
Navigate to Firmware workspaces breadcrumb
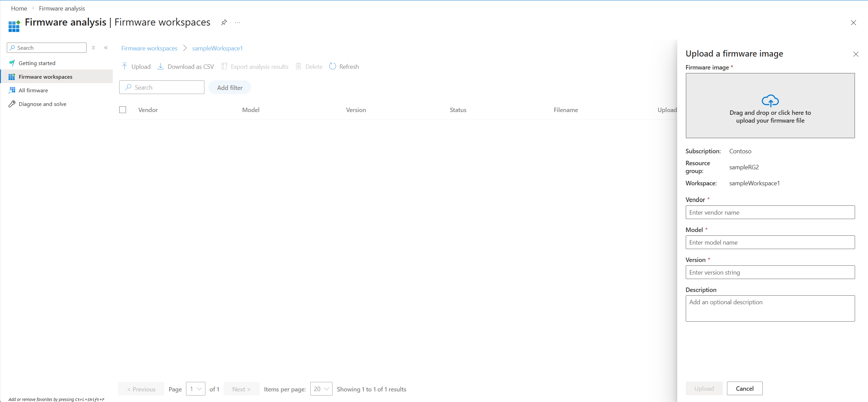[x=149, y=48]
